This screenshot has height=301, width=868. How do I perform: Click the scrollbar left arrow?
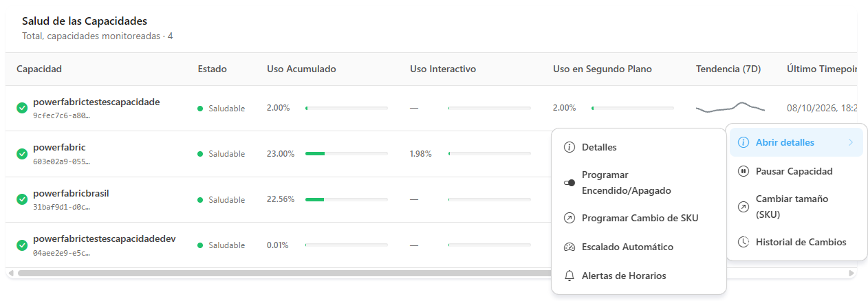tap(10, 273)
